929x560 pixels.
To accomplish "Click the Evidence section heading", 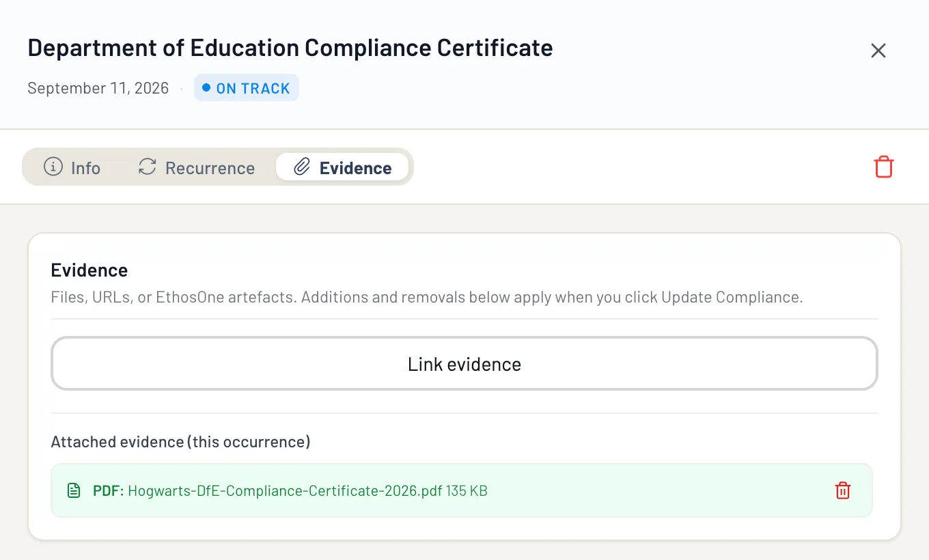I will [89, 270].
